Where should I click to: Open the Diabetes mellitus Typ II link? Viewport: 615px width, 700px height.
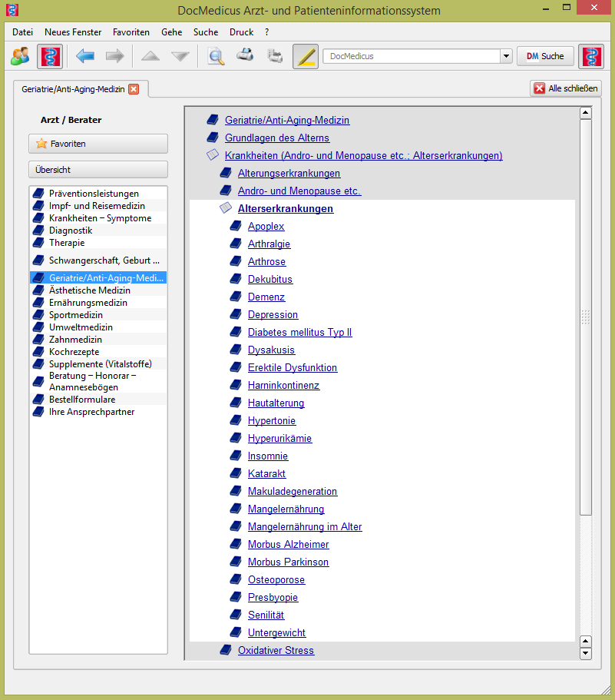tap(299, 332)
